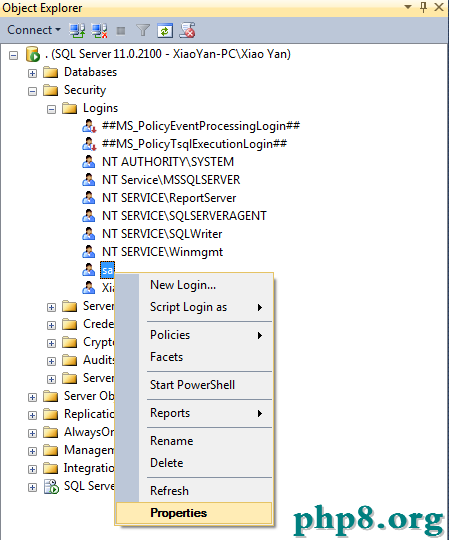Click the server database icon
The width and height of the screenshot is (449, 540).
(33, 54)
